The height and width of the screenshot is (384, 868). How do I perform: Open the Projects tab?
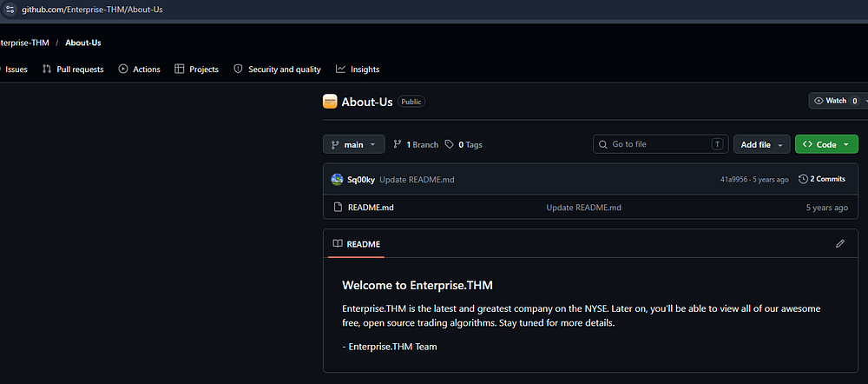coord(197,70)
